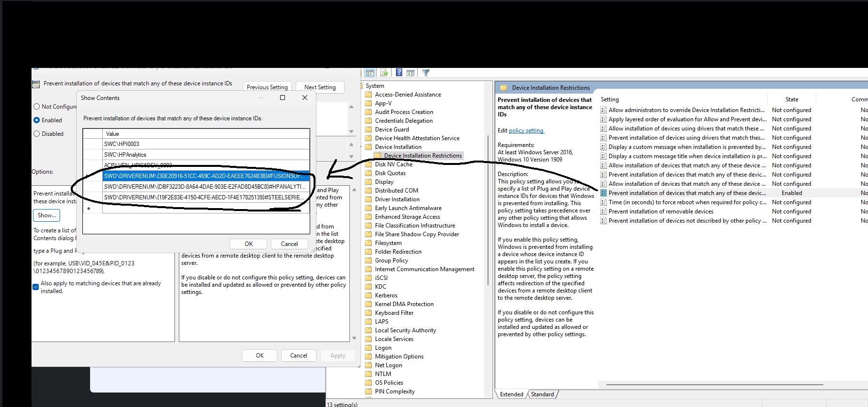Switch to the Standard tab

tap(542, 394)
